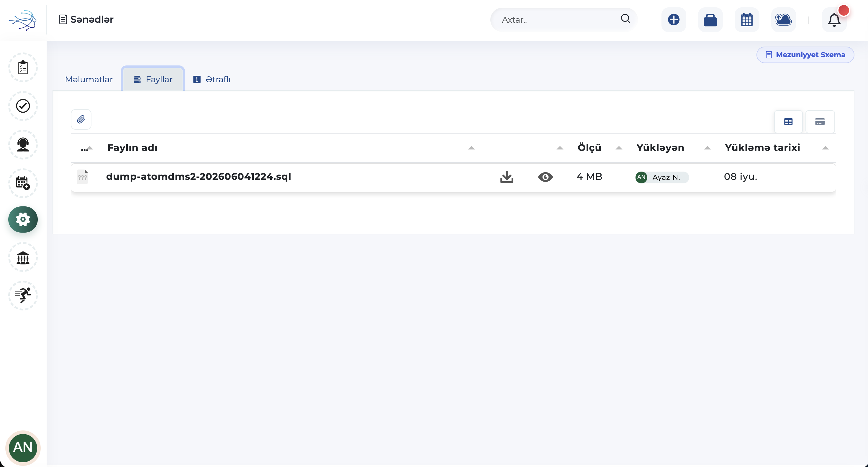Open the plus add-new icon in header

pos(674,19)
